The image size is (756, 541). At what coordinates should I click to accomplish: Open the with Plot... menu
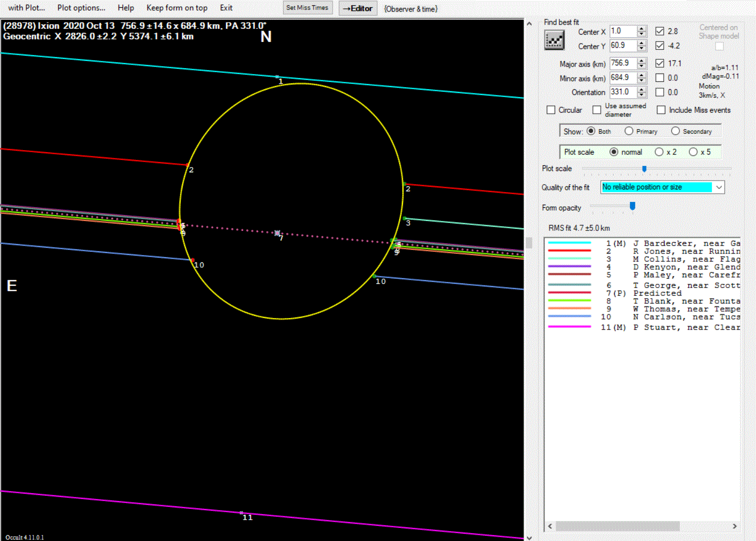click(26, 8)
